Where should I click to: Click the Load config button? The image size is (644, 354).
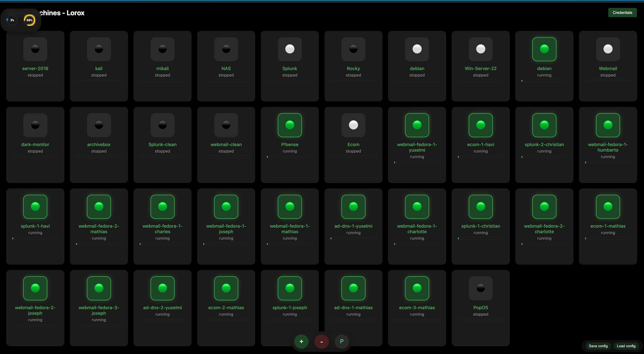tap(626, 346)
